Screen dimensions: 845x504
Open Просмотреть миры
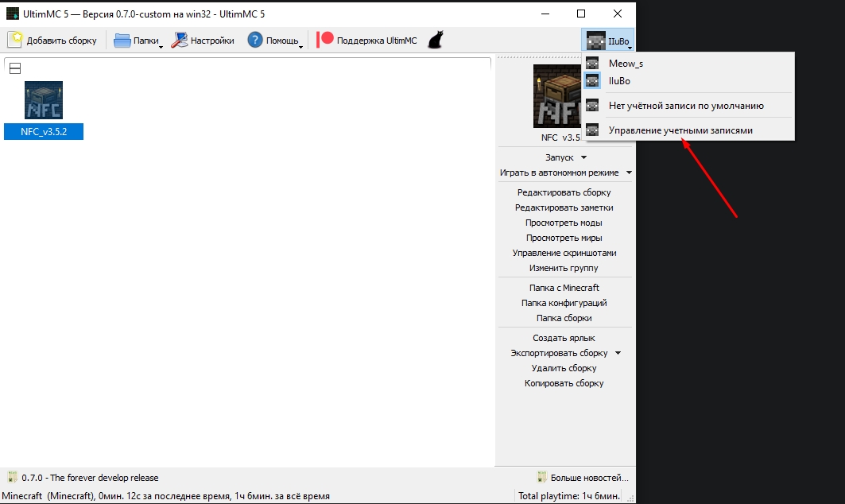pos(564,238)
